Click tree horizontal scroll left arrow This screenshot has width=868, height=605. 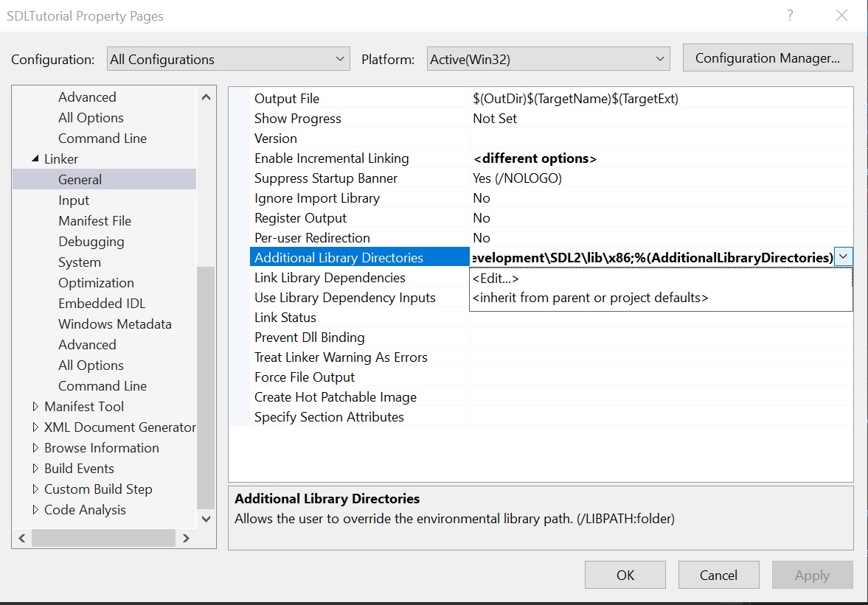tap(22, 538)
